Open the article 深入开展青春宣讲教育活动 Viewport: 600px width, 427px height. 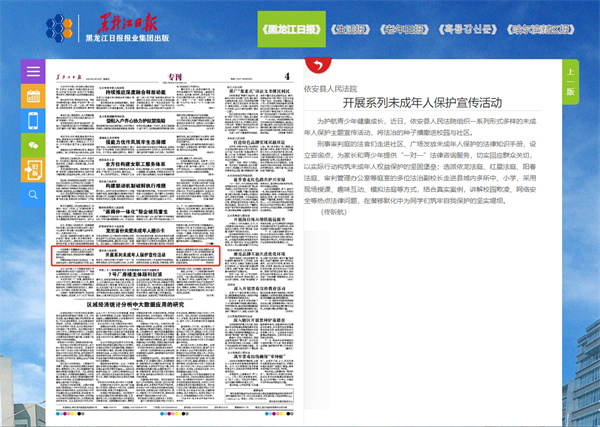[259, 288]
